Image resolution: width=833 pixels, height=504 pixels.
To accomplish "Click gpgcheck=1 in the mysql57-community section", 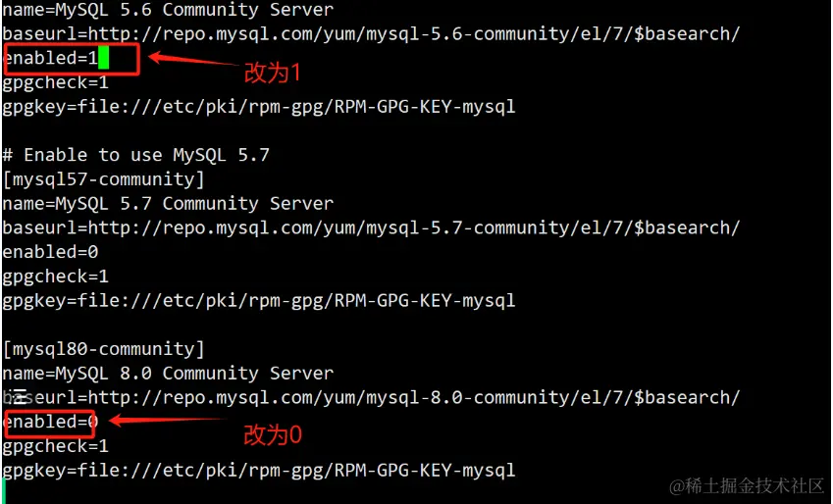I will tap(56, 277).
